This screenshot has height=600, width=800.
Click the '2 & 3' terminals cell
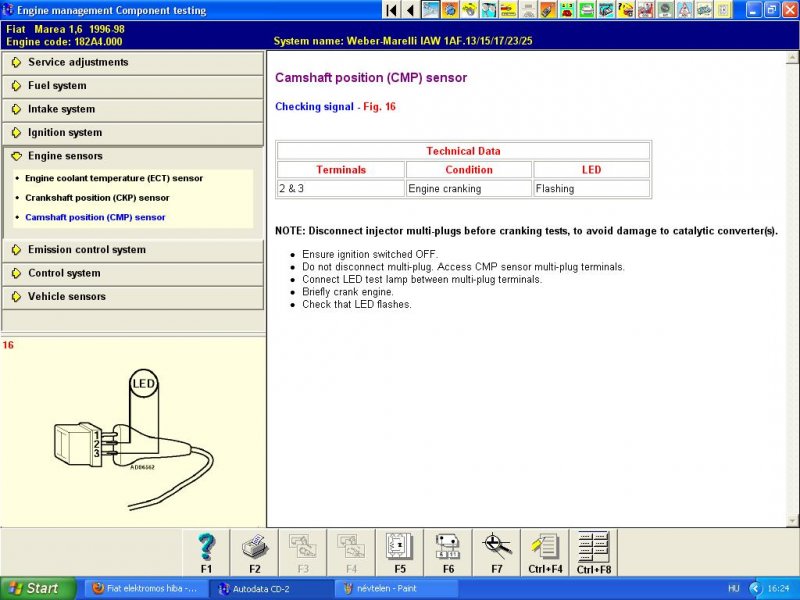click(341, 189)
